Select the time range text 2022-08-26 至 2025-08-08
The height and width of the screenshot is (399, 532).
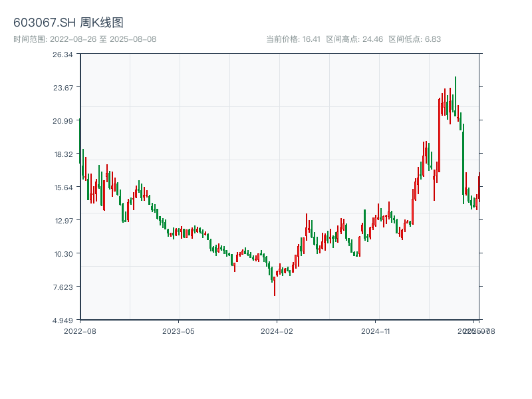coord(103,39)
